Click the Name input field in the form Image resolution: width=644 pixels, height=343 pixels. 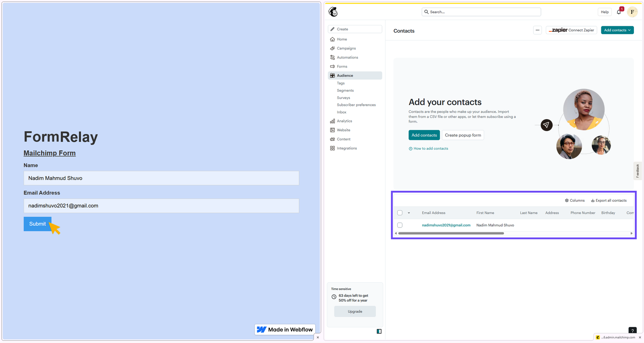tap(161, 178)
